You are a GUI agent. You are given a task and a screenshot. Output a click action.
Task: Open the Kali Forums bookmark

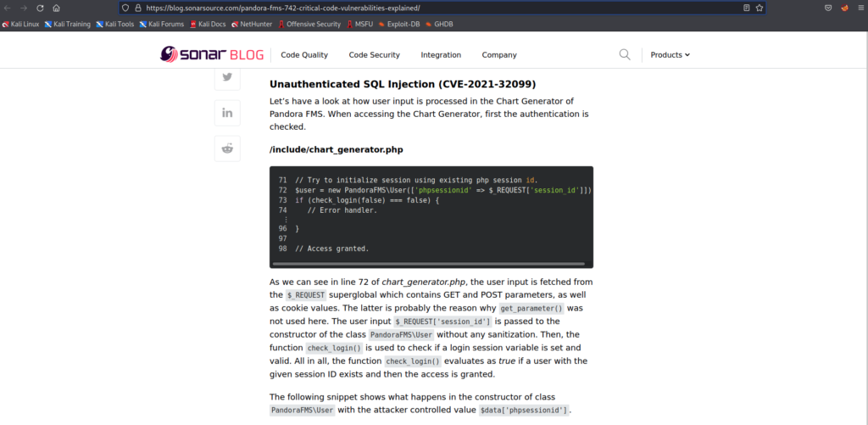(x=162, y=24)
